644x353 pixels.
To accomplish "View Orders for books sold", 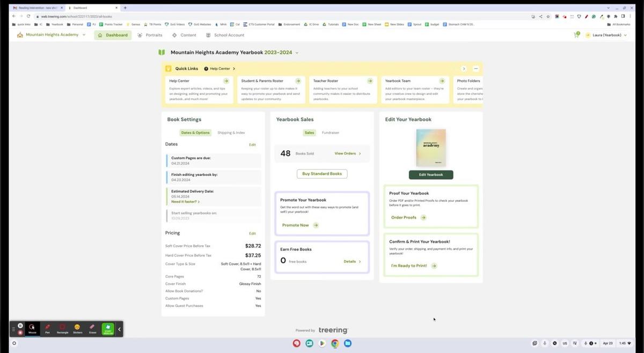I will [348, 153].
